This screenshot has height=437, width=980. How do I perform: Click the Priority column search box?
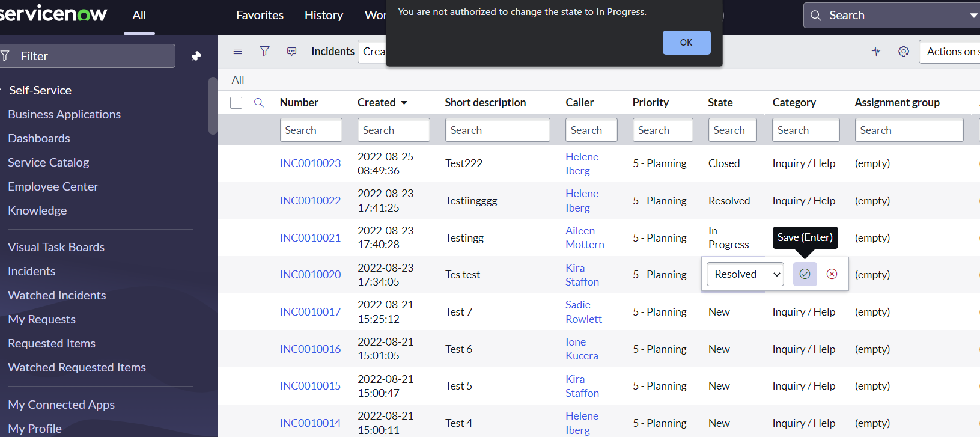click(x=663, y=130)
